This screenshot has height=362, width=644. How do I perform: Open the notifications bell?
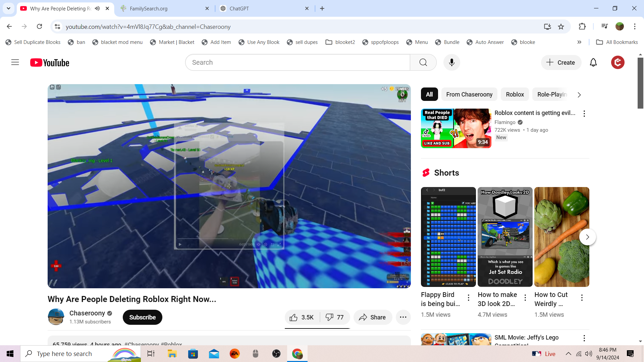pyautogui.click(x=593, y=62)
